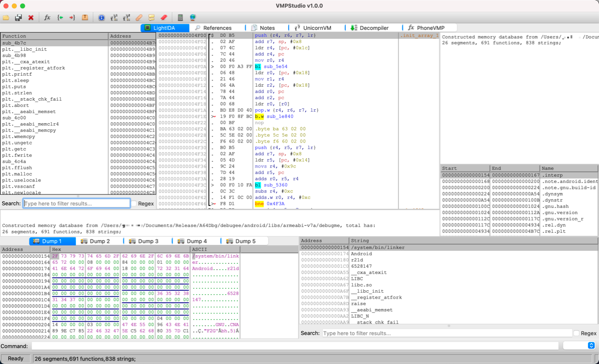Click the globe toolbar icon
Screen dimensions: 599x364
[193, 17]
